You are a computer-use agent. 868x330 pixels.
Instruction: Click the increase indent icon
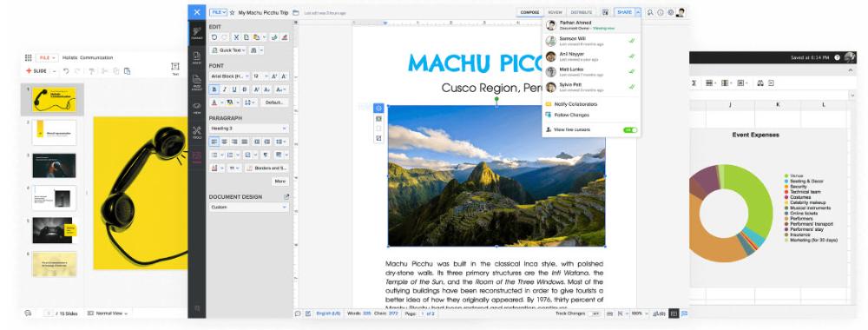266,142
